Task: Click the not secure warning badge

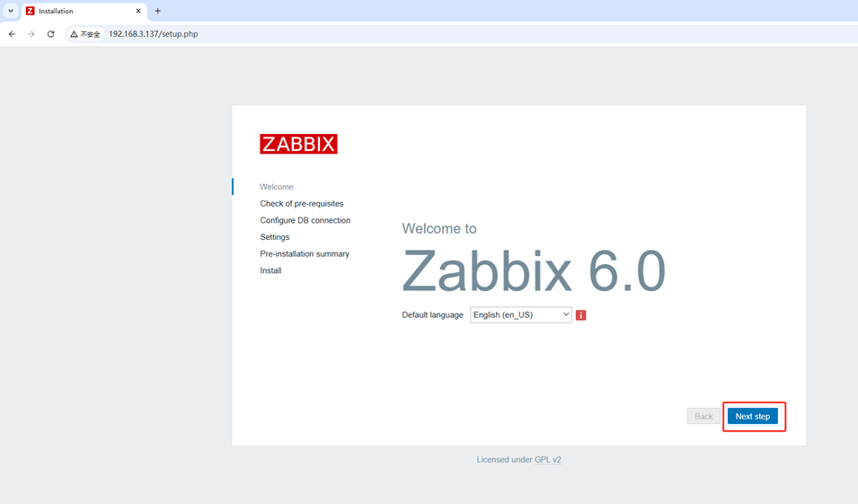Action: (85, 34)
